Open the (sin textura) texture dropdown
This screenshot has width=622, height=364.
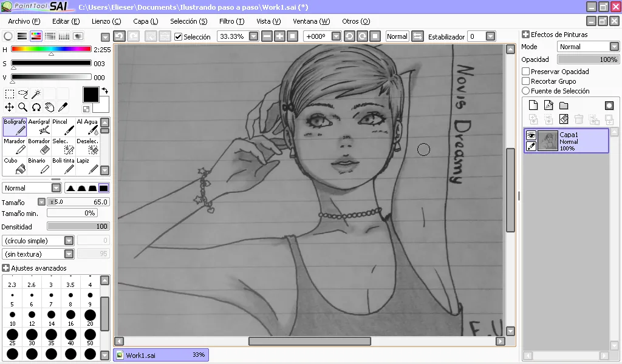(x=69, y=254)
